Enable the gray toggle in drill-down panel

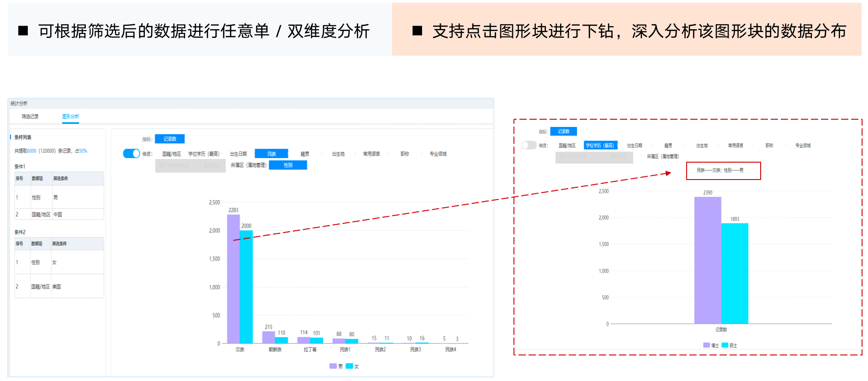[529, 145]
